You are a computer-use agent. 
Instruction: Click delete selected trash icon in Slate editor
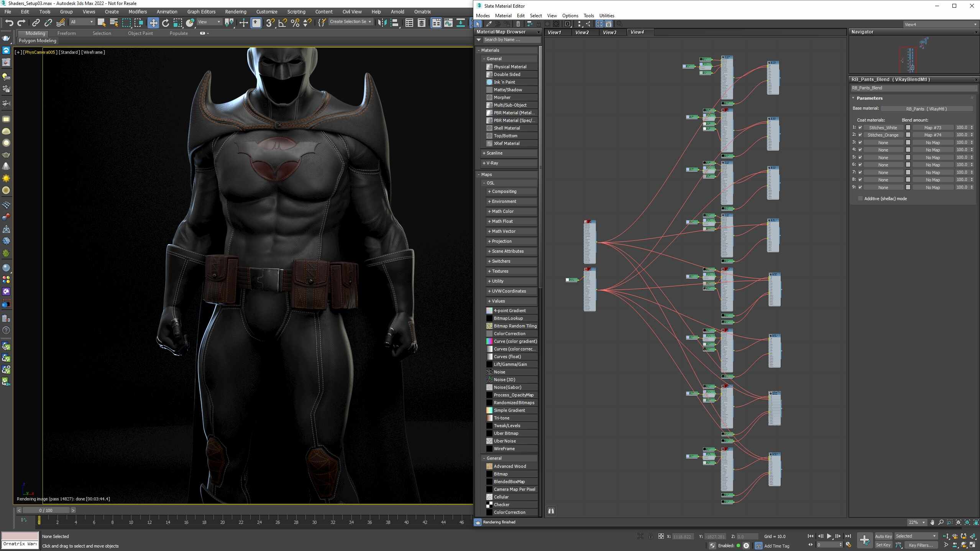[x=518, y=24]
